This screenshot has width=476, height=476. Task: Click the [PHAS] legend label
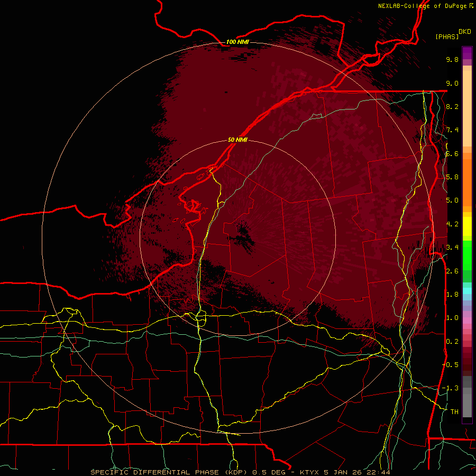pos(447,36)
